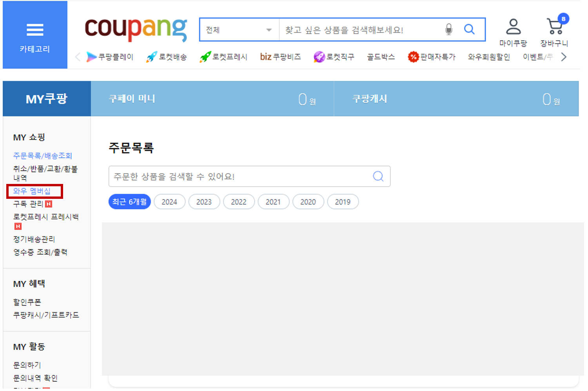The height and width of the screenshot is (391, 588).
Task: Click the search magnifier in the top bar
Action: [x=469, y=29]
